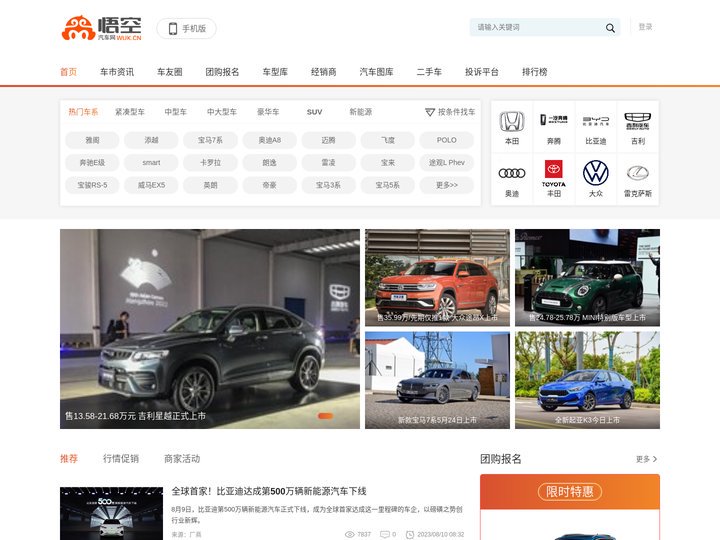Open the Geely 星越 launch main banner

[x=210, y=329]
